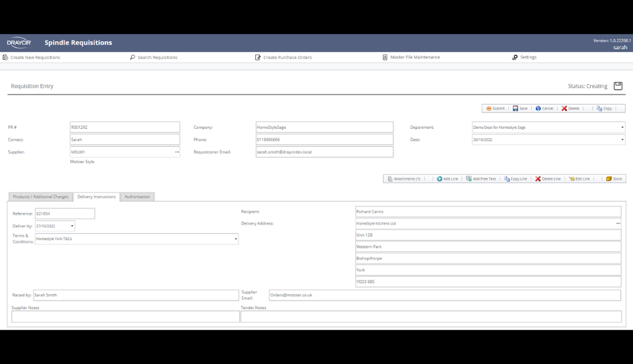Open Create New Requisitions
Screen dimensions: 633x364
tap(32, 57)
